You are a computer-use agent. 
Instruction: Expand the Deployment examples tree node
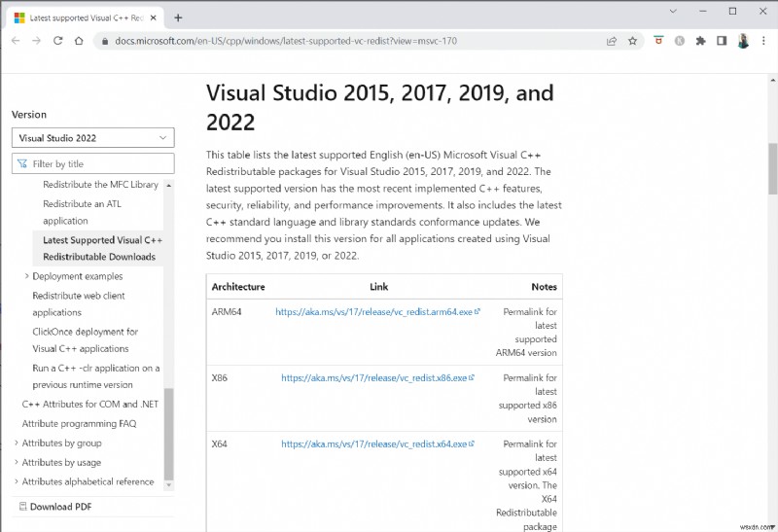(x=25, y=276)
